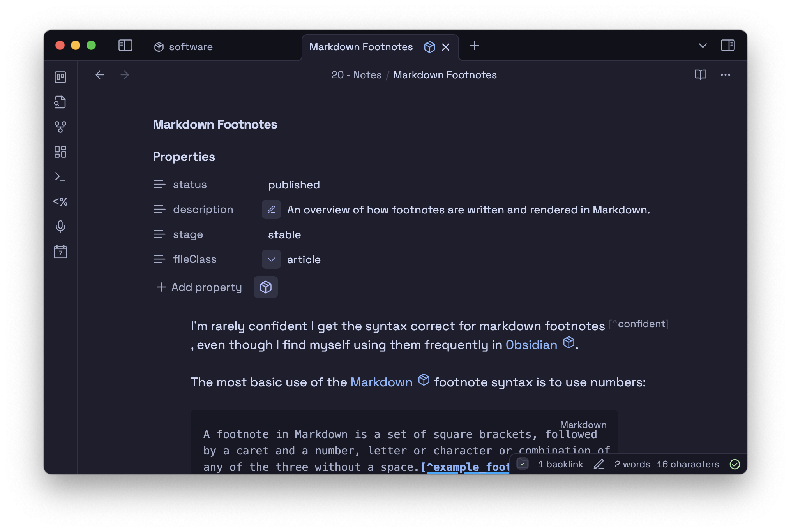Toggle the left sidebar
Screen dimensions: 791x532
[x=125, y=46]
